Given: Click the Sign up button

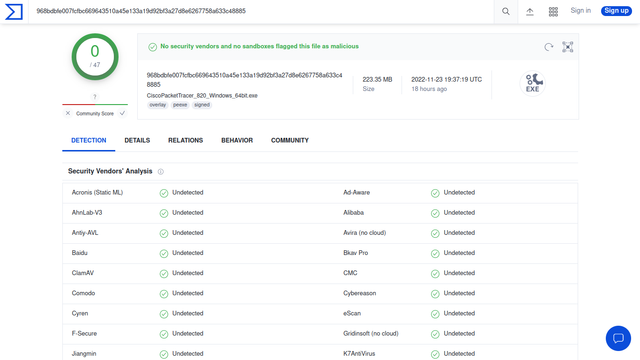Looking at the screenshot, I should (x=616, y=11).
